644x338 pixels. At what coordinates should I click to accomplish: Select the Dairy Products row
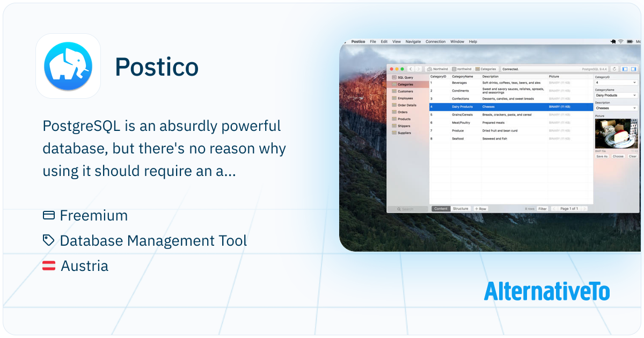(511, 107)
